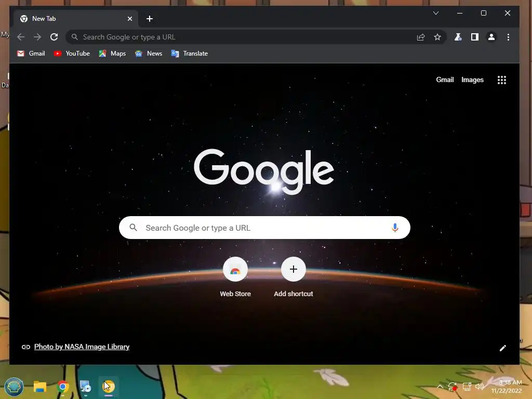Image resolution: width=532 pixels, height=399 pixels.
Task: Click the Images link
Action: tap(472, 79)
